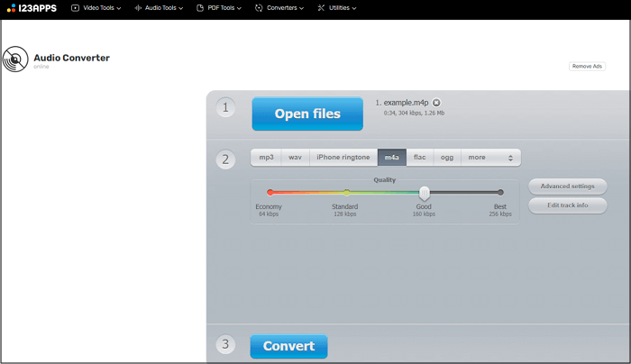Select the mp3 format tab
This screenshot has height=364, width=631.
click(x=266, y=157)
